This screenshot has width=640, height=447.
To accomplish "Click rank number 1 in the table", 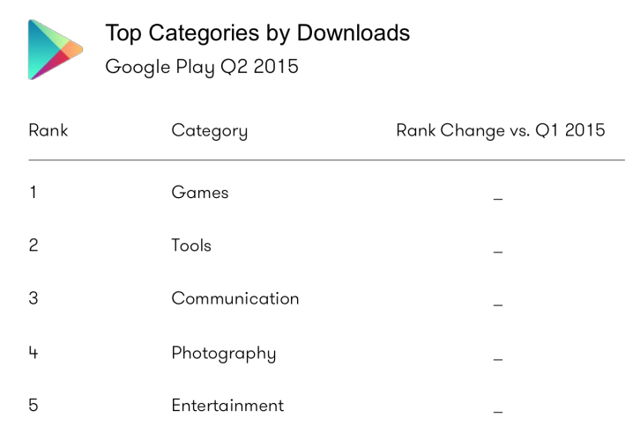I will click(33, 192).
